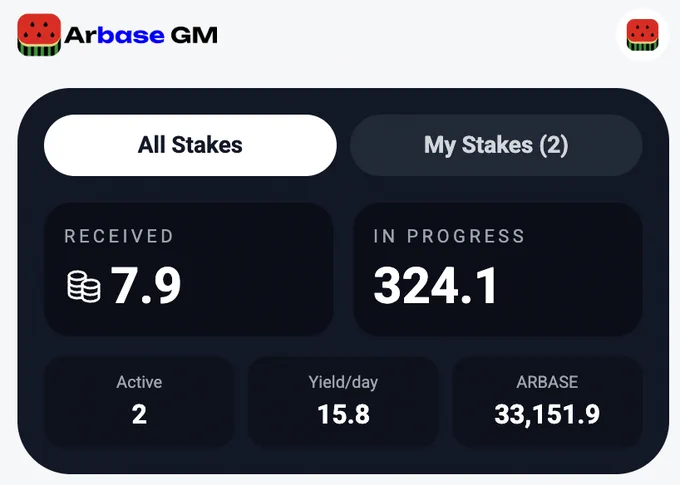Viewport: 680px width, 485px height.
Task: Select the ARBASE balance tile
Action: (547, 401)
